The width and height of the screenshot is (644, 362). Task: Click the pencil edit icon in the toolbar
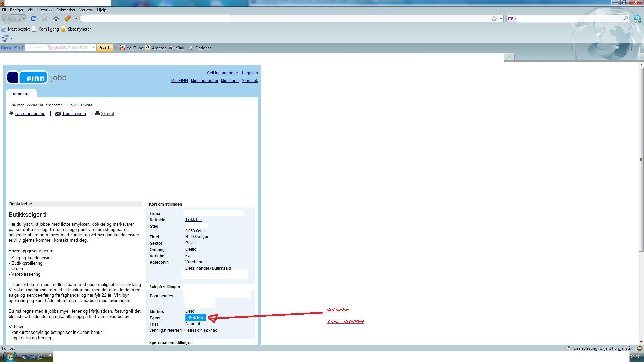(x=67, y=19)
